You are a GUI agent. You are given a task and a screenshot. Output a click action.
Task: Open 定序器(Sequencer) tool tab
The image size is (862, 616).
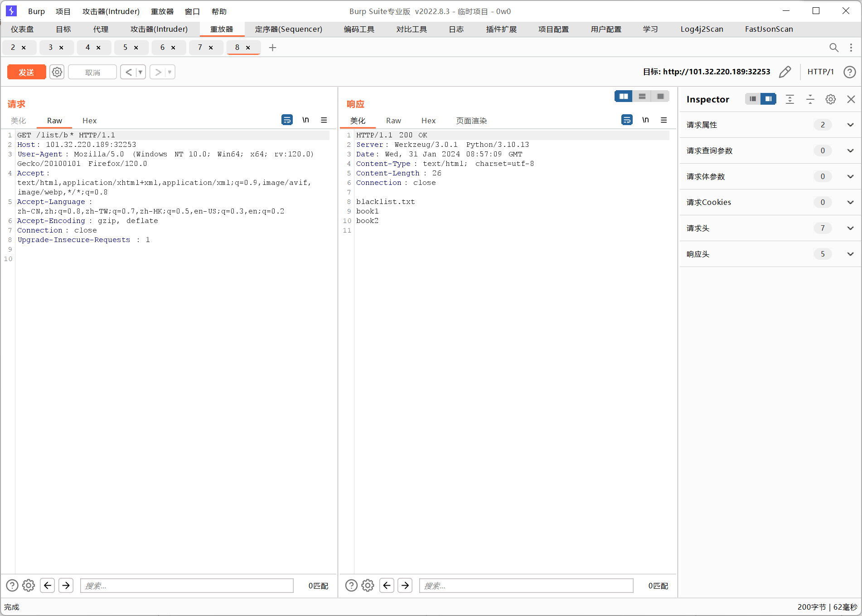289,29
